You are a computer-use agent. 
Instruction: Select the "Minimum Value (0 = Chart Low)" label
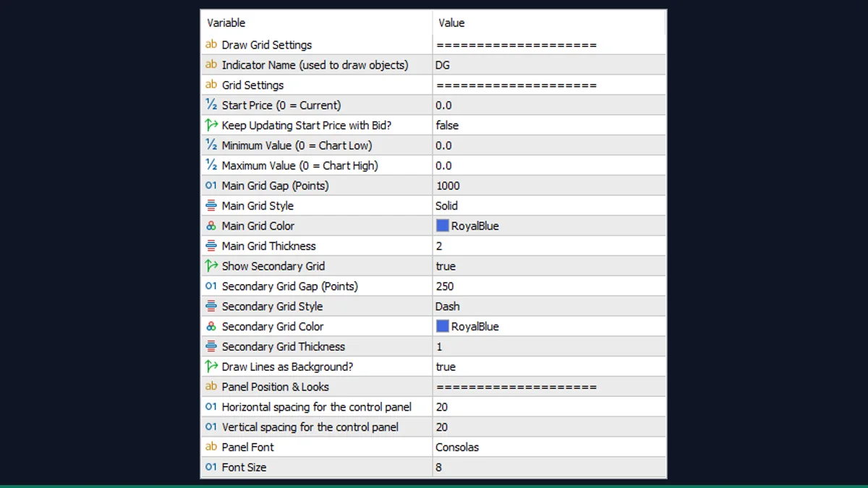[297, 145]
